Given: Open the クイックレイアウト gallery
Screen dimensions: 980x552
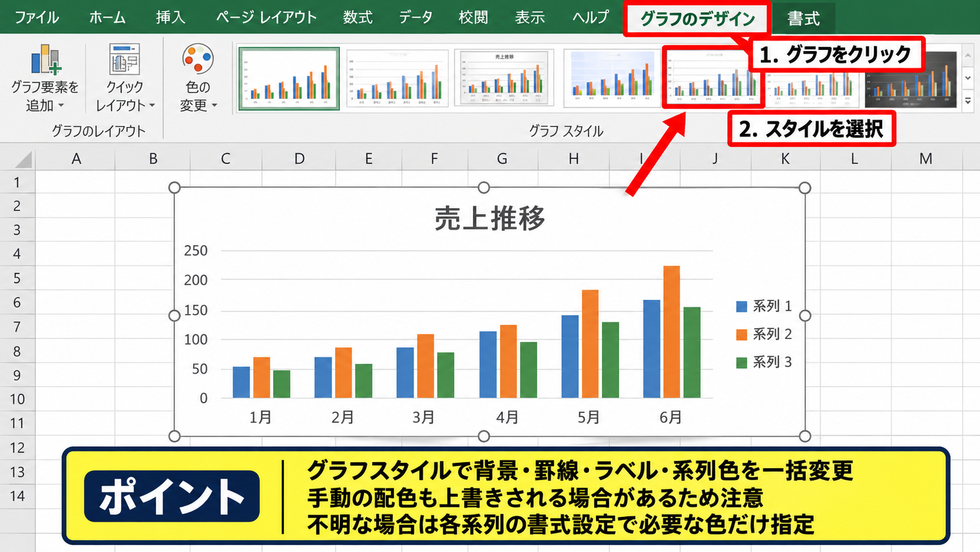Looking at the screenshot, I should [x=125, y=78].
